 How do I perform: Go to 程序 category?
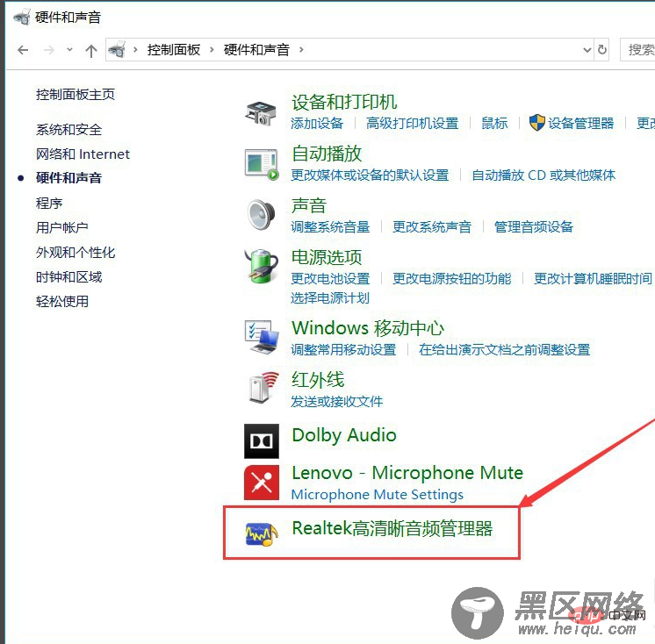tap(49, 204)
